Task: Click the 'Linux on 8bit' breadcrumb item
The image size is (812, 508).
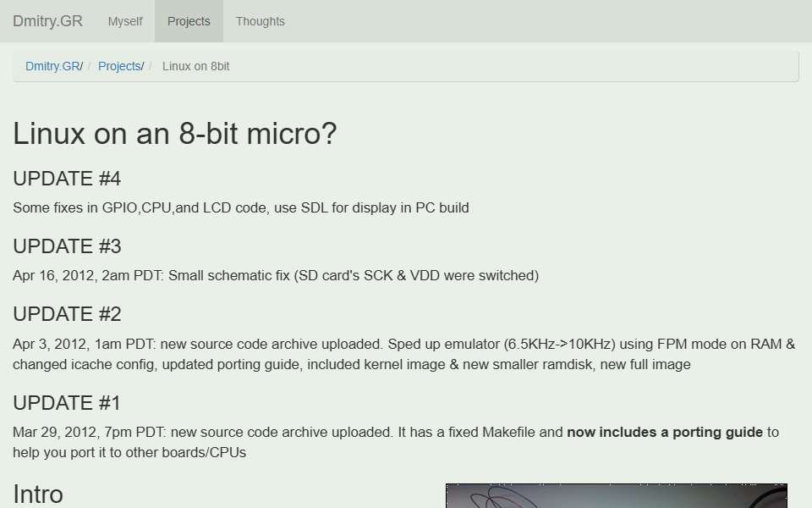Action: [195, 66]
